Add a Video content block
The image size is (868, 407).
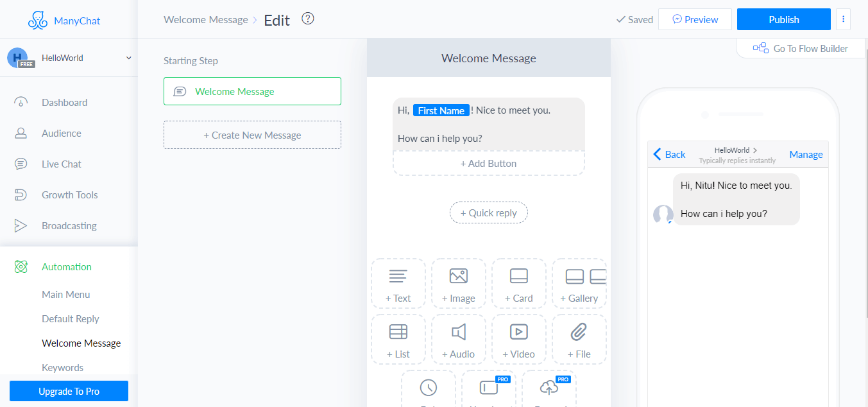tap(518, 340)
